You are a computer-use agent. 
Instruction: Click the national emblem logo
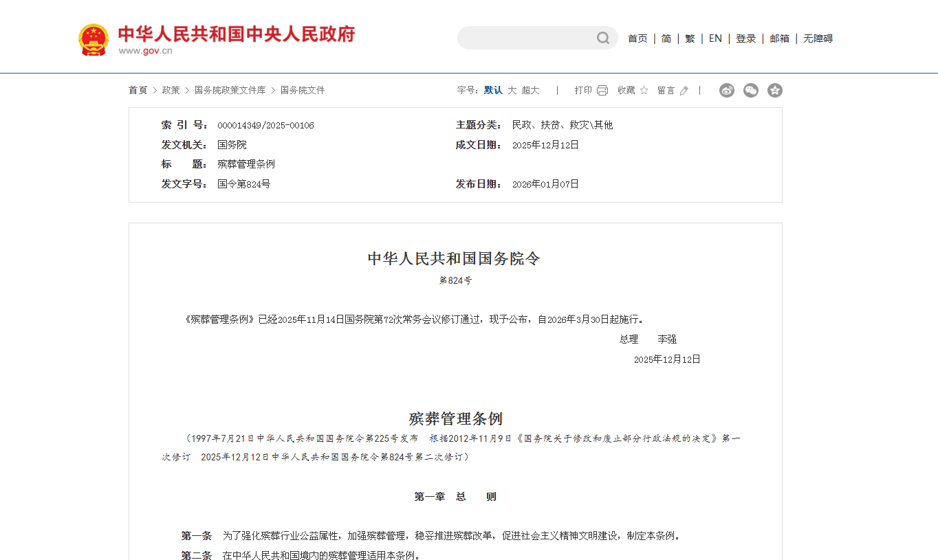point(94,39)
